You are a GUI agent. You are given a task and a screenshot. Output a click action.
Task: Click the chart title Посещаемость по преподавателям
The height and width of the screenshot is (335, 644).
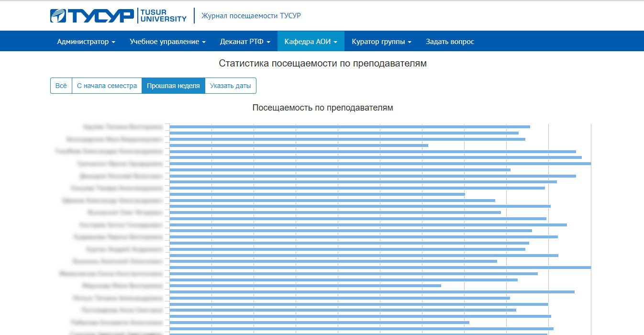(x=322, y=108)
